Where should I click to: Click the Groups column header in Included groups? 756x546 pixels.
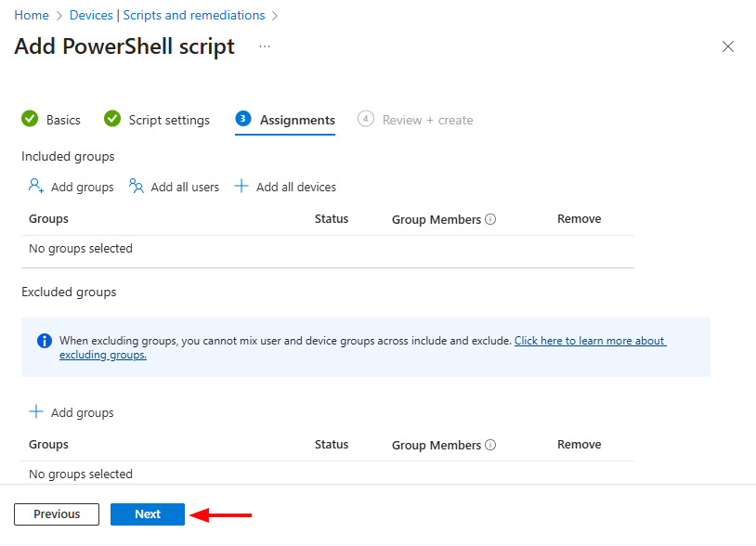tap(48, 219)
